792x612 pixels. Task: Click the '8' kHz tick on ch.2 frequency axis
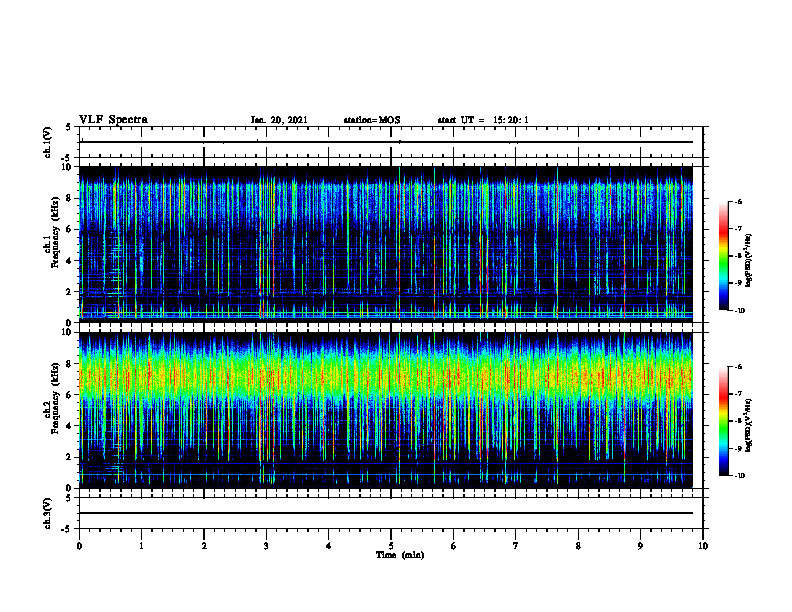[69, 364]
